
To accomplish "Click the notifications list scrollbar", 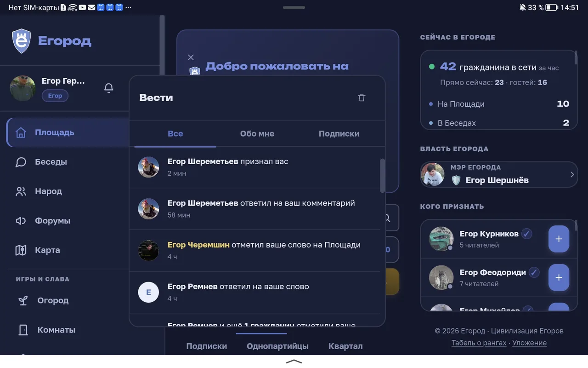I will tap(383, 175).
